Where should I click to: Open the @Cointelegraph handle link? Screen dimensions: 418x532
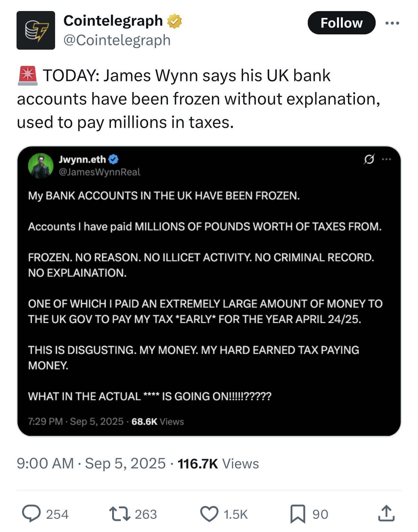tap(117, 40)
